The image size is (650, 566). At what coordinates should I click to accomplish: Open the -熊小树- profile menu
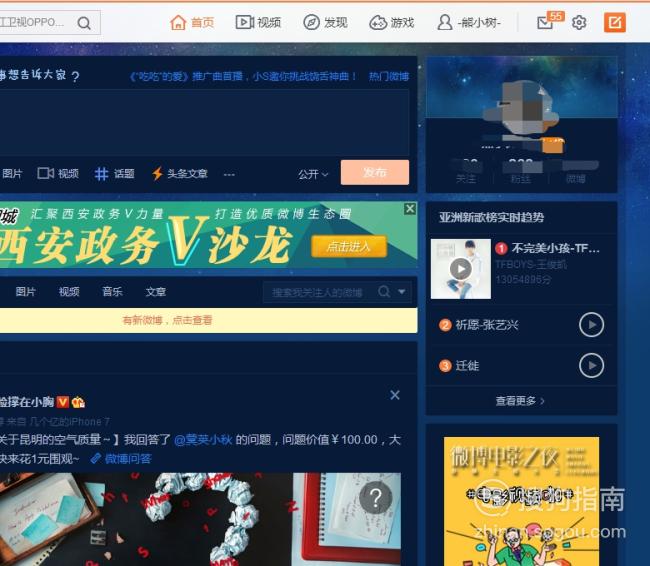click(469, 22)
